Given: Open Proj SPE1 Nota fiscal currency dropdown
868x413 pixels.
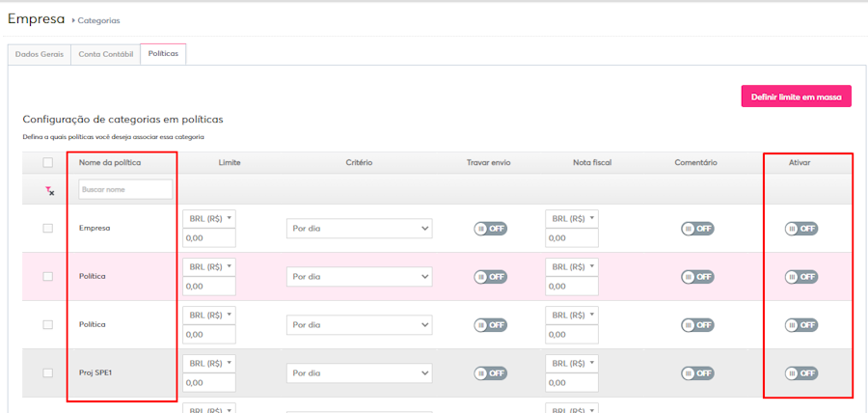Looking at the screenshot, I should click(x=572, y=364).
